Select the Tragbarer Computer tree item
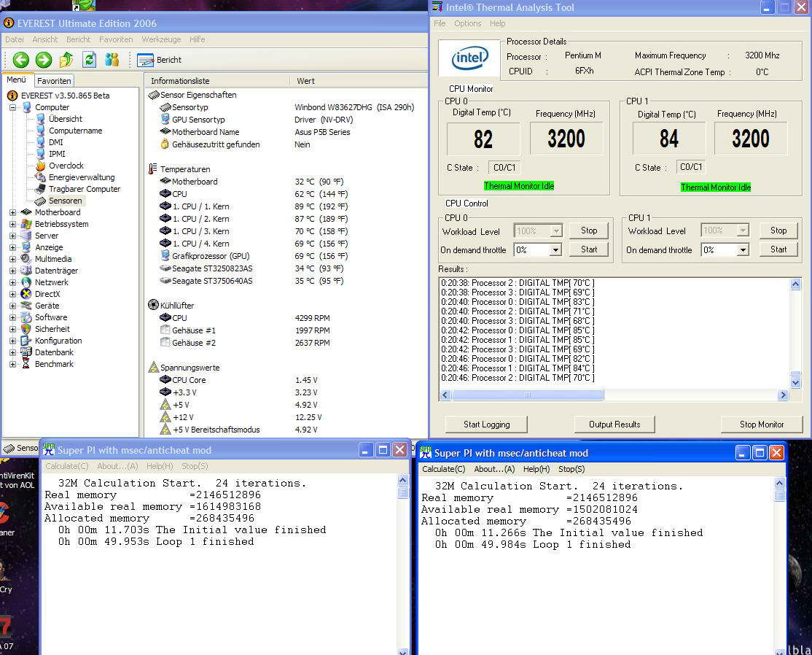Image resolution: width=812 pixels, height=655 pixels. 85,189
